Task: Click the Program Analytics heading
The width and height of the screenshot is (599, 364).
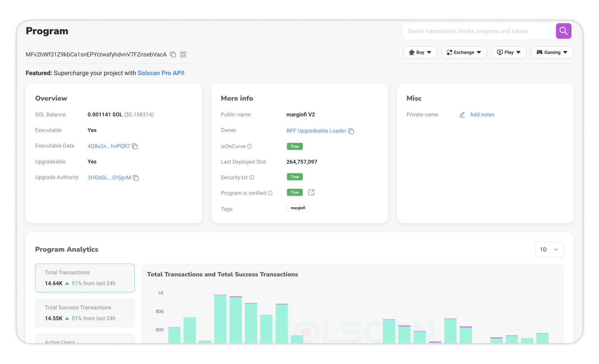Action: click(66, 249)
